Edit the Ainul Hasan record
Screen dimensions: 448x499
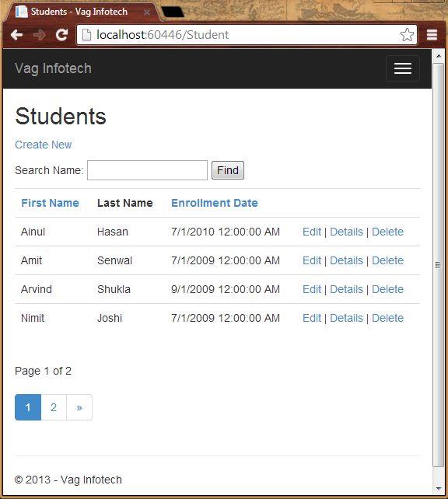pos(312,232)
